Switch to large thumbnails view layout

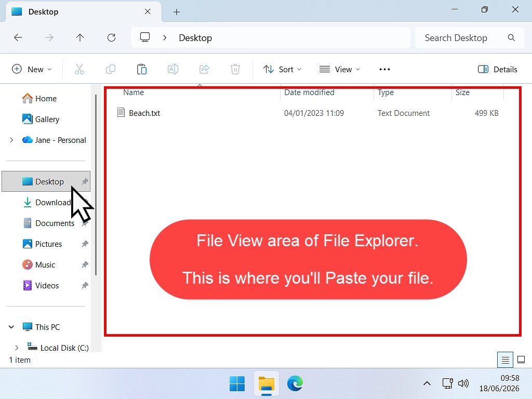click(x=521, y=360)
